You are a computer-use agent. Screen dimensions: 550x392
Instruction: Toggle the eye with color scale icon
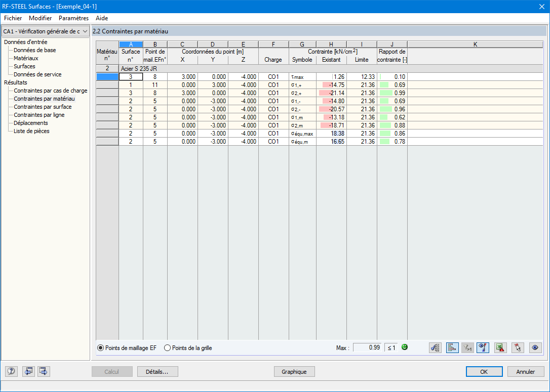pos(483,348)
